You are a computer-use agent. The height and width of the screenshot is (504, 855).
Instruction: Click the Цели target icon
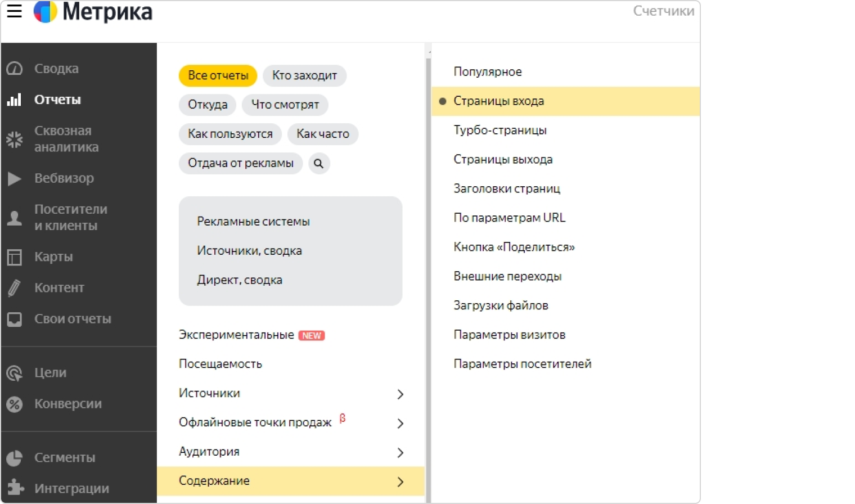coord(15,373)
